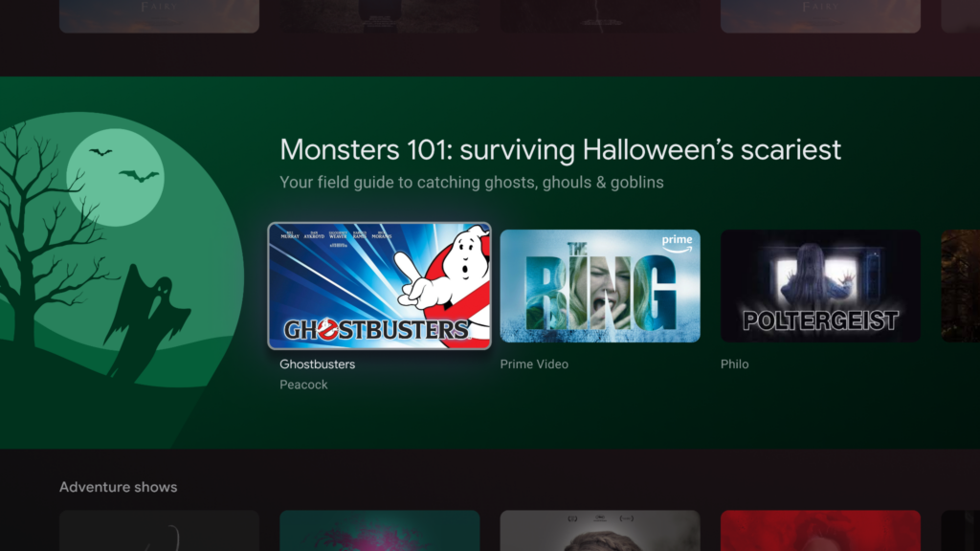
Task: Open the Poltergeist movie card
Action: coord(820,285)
